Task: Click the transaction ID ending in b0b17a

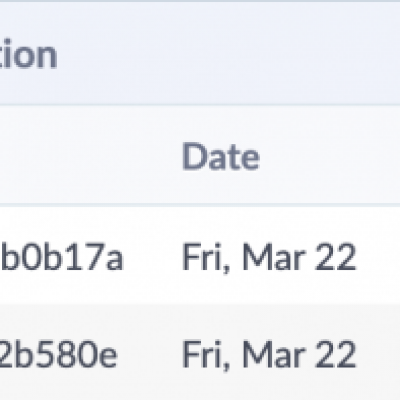Action: 62,257
